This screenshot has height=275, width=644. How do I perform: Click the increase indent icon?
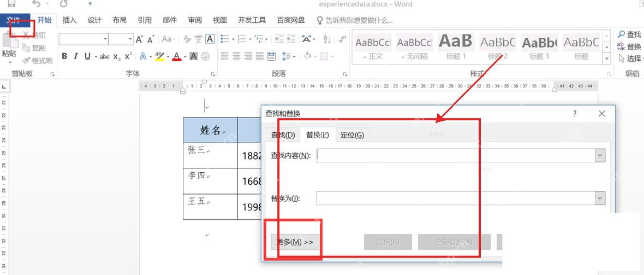[291, 39]
